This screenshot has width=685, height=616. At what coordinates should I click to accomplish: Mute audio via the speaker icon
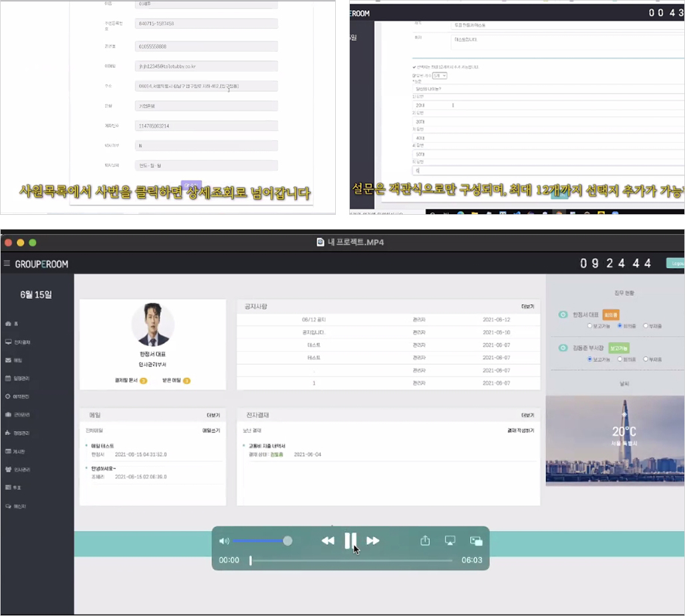223,541
